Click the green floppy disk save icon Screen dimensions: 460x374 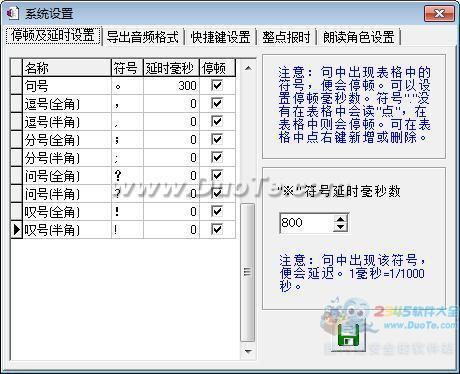click(348, 336)
